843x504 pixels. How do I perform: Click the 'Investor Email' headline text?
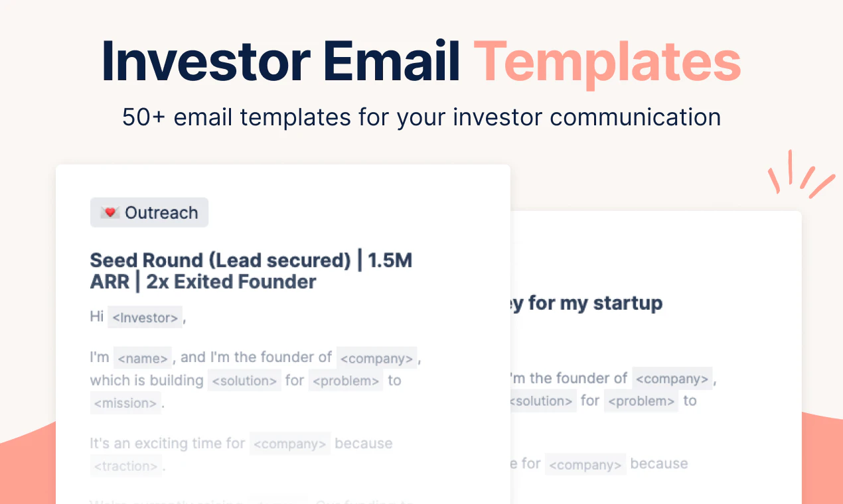tap(281, 62)
